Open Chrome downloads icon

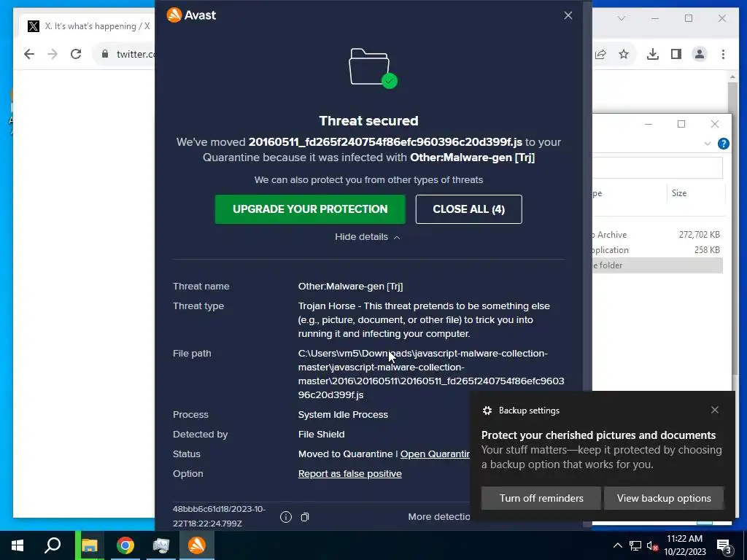653,54
